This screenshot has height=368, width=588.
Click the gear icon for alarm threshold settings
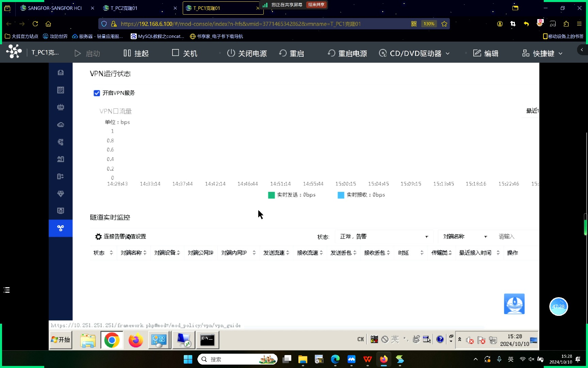click(x=98, y=236)
